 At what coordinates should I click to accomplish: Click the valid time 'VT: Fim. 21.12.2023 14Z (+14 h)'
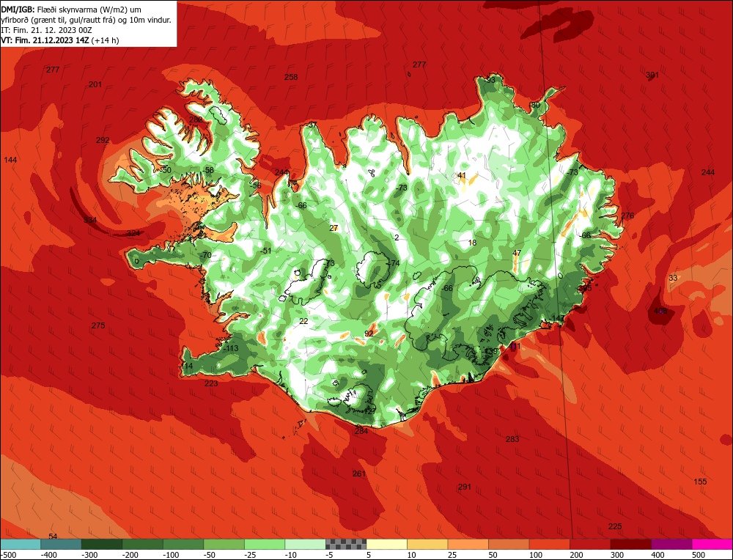coord(60,40)
